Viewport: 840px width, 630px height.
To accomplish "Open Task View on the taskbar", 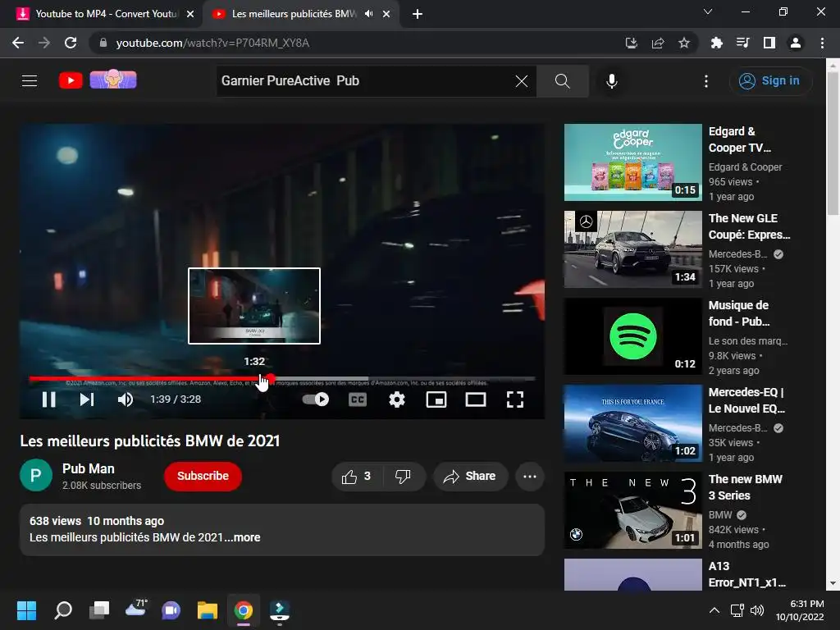I will [99, 610].
